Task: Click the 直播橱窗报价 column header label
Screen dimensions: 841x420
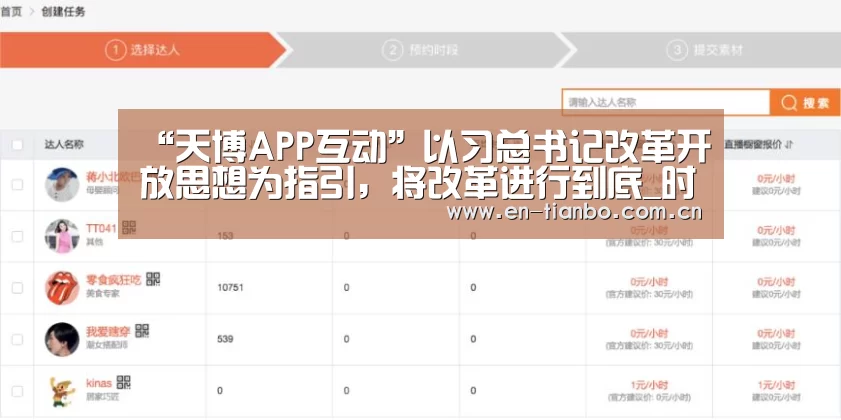Action: (753, 145)
